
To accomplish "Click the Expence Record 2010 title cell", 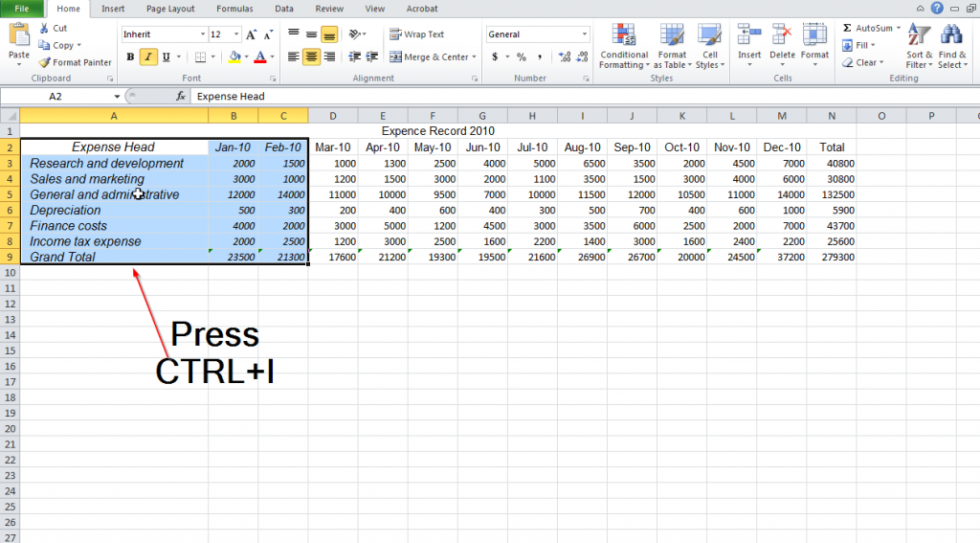I will pyautogui.click(x=438, y=131).
